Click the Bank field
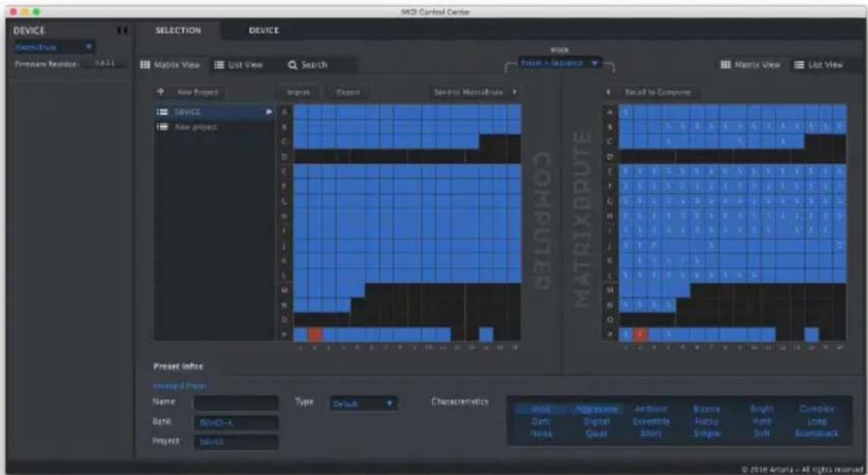The width and height of the screenshot is (868, 475). pos(235,423)
